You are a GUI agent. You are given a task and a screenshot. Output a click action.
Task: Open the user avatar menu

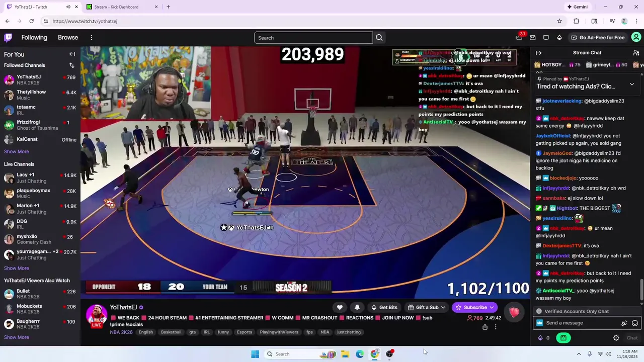(x=636, y=37)
